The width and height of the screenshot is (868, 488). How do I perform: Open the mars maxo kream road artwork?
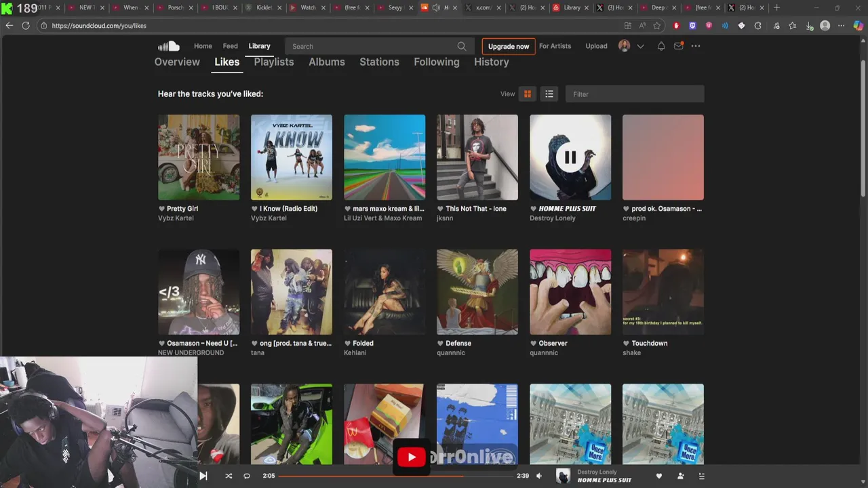click(x=384, y=157)
